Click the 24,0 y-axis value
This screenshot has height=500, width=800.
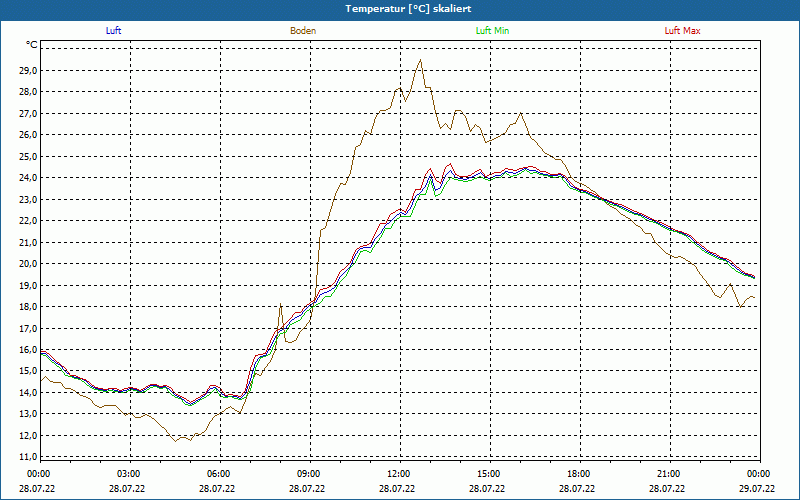tap(28, 178)
